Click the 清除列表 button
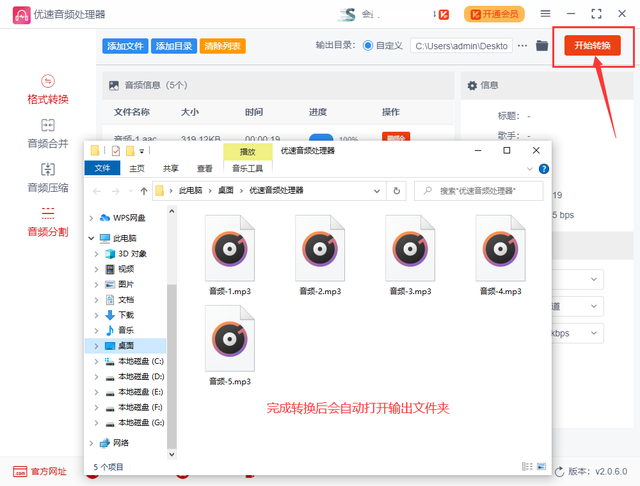Image resolution: width=640 pixels, height=486 pixels. point(223,46)
